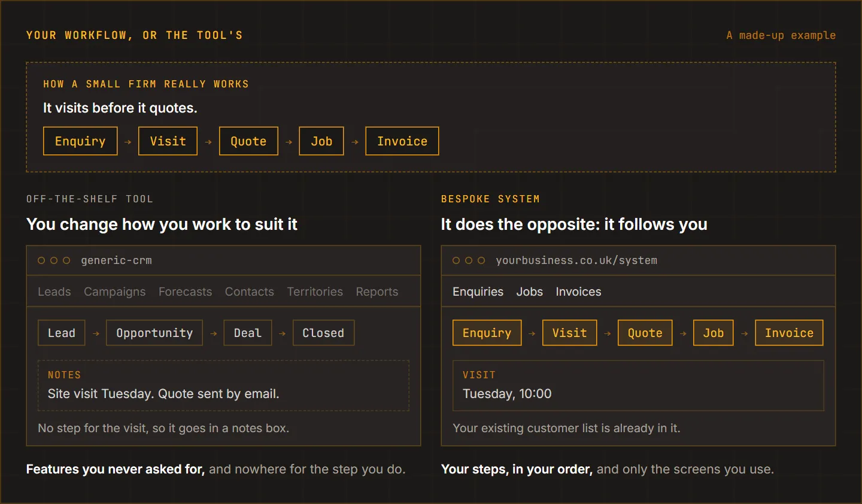This screenshot has width=862, height=504.
Task: Select the Contacts tab
Action: coord(250,292)
